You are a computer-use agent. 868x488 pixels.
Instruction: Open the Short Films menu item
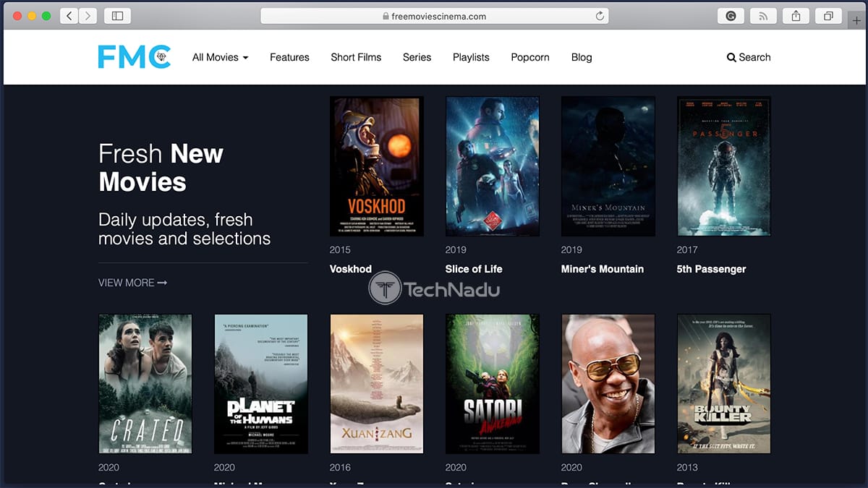click(356, 57)
